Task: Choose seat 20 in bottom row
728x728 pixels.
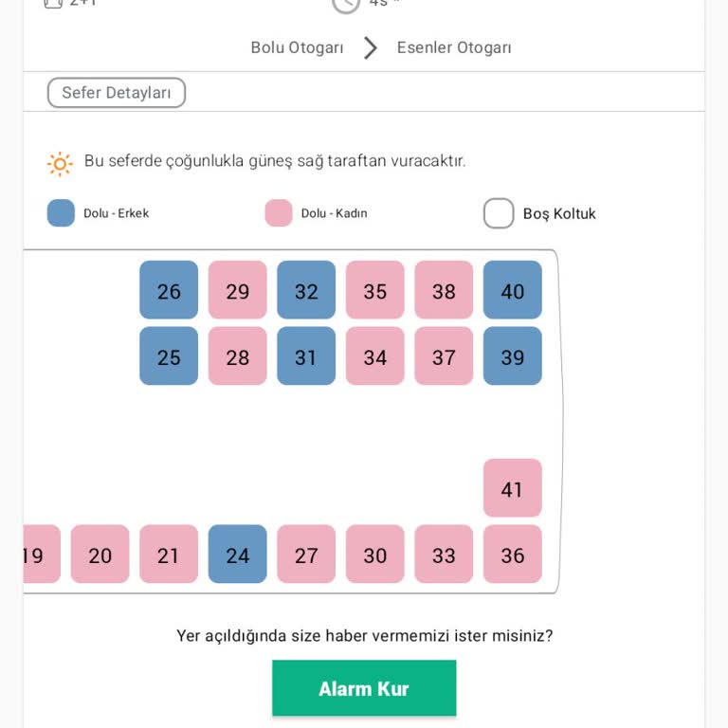Action: [100, 555]
